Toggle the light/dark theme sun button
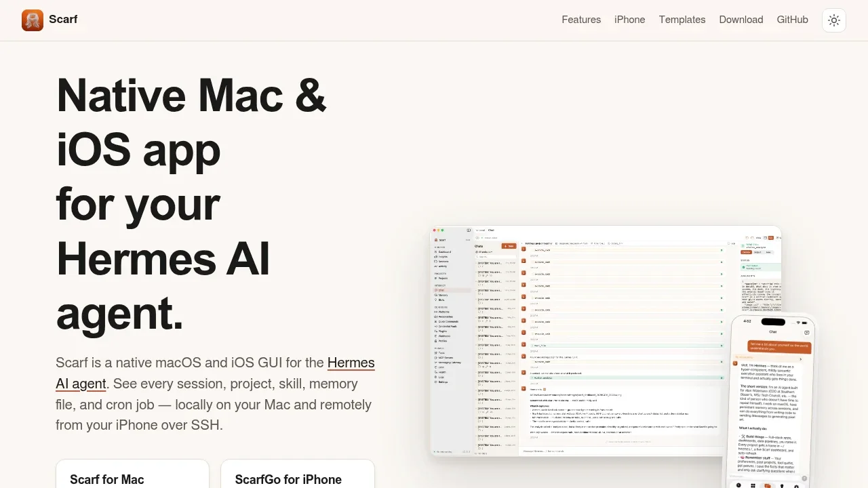This screenshot has width=868, height=488. click(834, 20)
